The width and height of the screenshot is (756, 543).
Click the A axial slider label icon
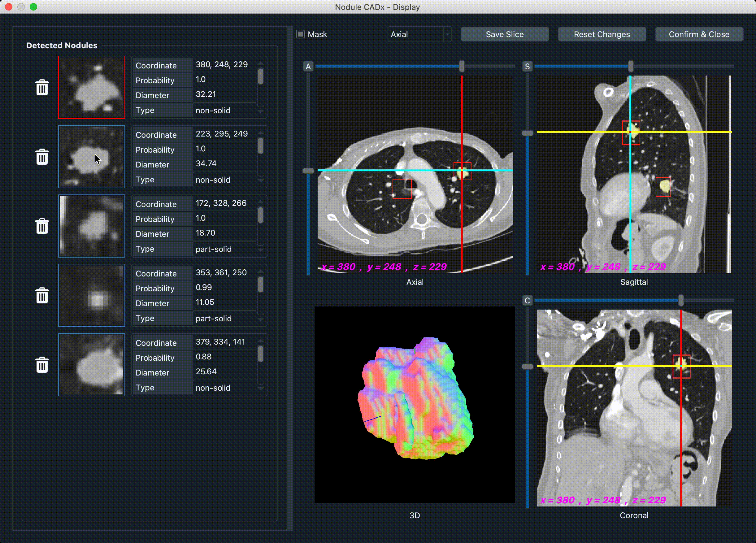click(308, 67)
